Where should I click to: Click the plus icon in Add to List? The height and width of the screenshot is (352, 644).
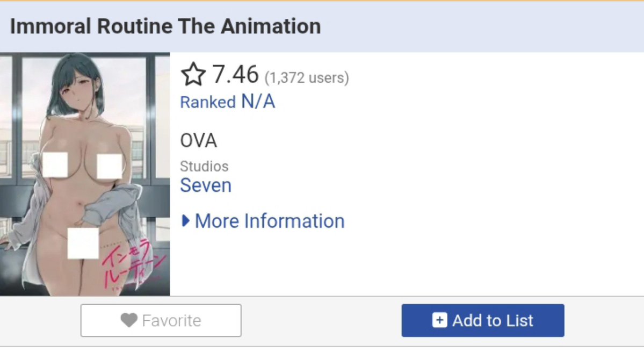(439, 320)
